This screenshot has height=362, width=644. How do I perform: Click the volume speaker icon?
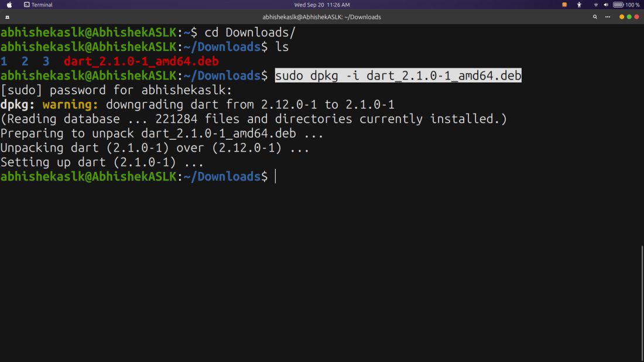click(606, 5)
